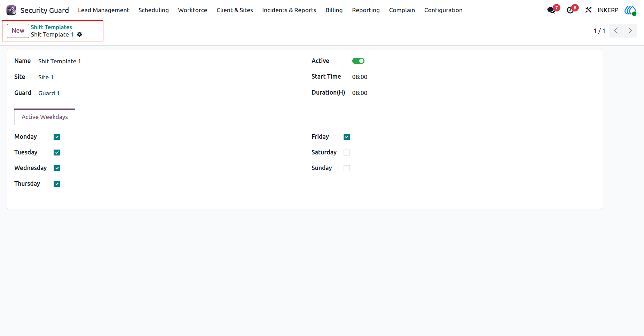
Task: Select the Active Weekdays tab
Action: (45, 117)
